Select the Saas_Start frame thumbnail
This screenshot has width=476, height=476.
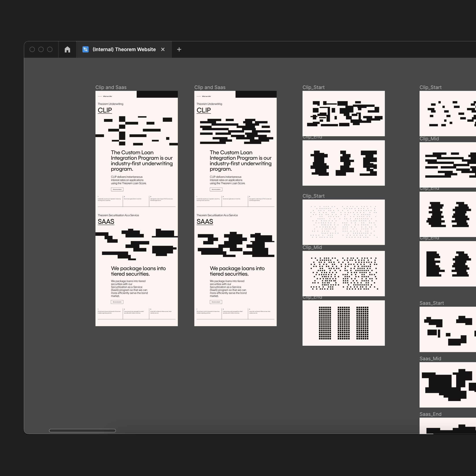point(448,329)
